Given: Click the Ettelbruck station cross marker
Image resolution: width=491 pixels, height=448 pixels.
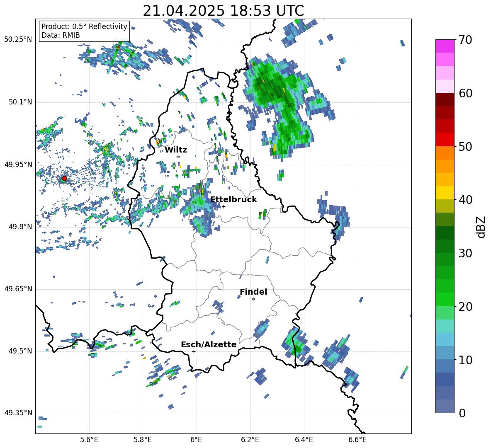Looking at the screenshot, I should tap(224, 206).
